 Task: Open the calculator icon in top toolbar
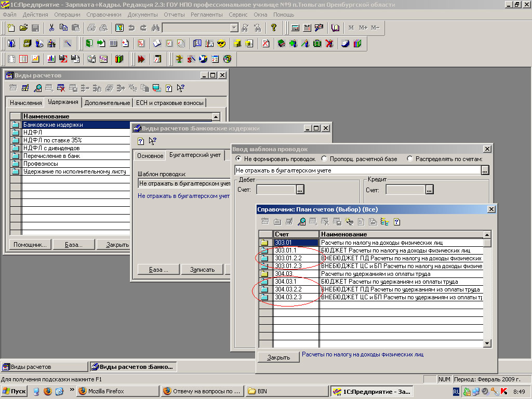295,28
